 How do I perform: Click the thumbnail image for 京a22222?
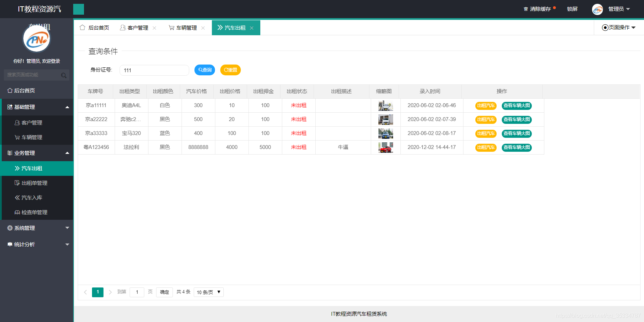(386, 119)
